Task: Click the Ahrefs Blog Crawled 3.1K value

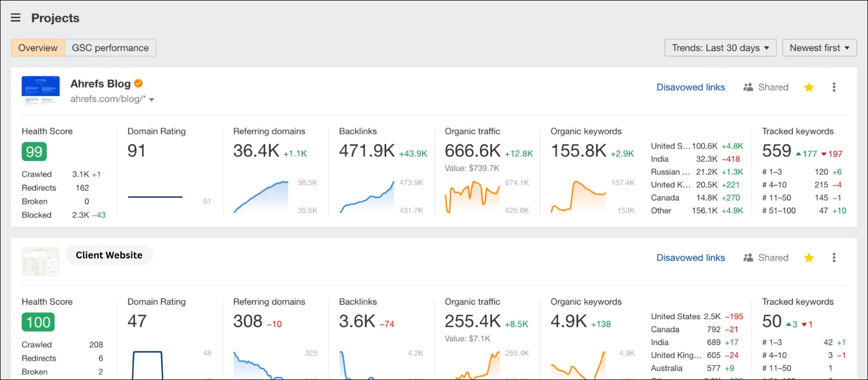Action: click(81, 174)
